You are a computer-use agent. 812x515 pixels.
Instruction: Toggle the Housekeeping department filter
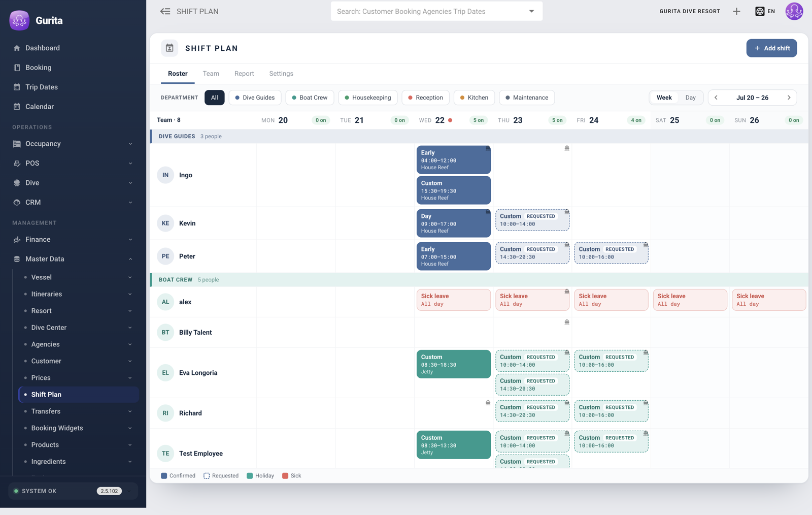368,98
